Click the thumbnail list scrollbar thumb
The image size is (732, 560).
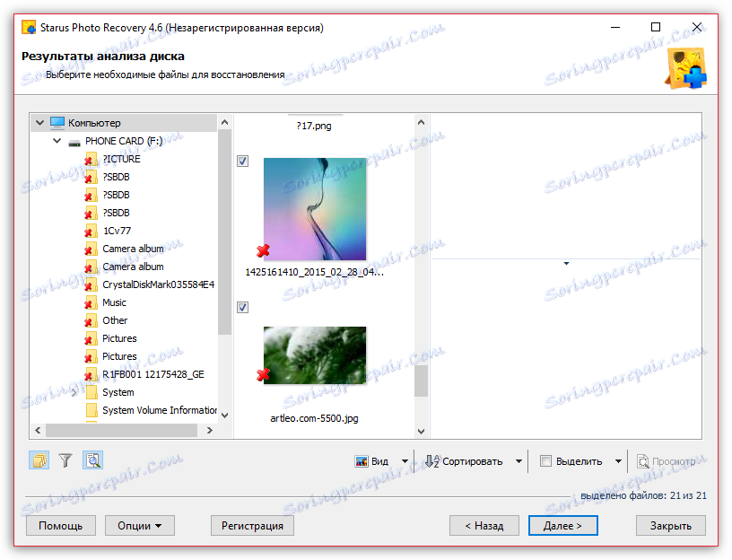[x=421, y=381]
